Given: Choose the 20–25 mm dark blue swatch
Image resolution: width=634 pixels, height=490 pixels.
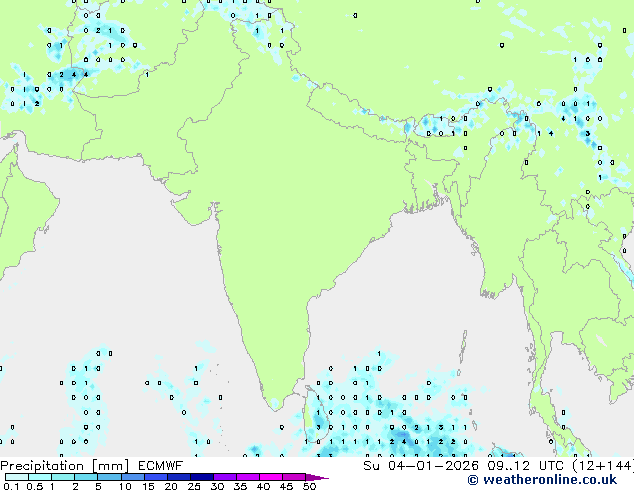Looking at the screenshot, I should (179, 477).
